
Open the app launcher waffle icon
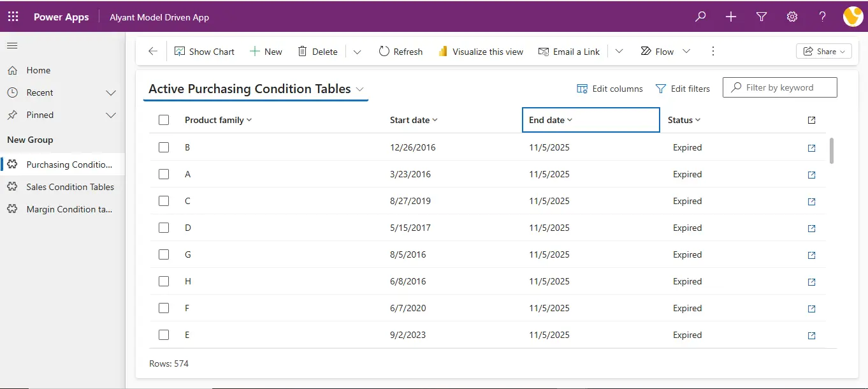pos(13,17)
